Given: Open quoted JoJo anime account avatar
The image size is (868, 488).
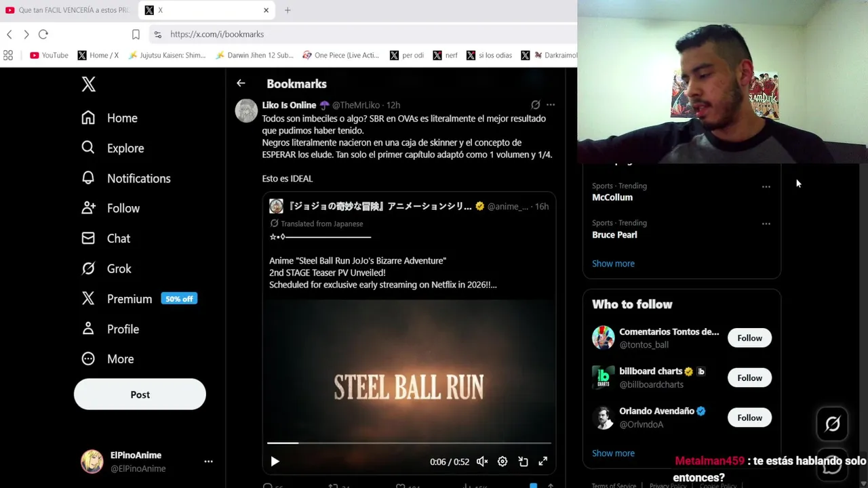Looking at the screenshot, I should [276, 206].
